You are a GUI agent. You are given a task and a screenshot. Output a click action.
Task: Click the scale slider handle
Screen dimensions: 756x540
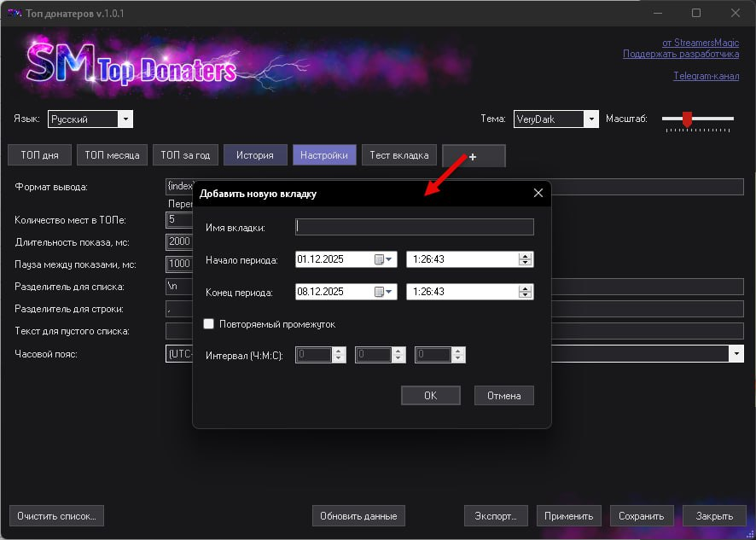tap(687, 119)
